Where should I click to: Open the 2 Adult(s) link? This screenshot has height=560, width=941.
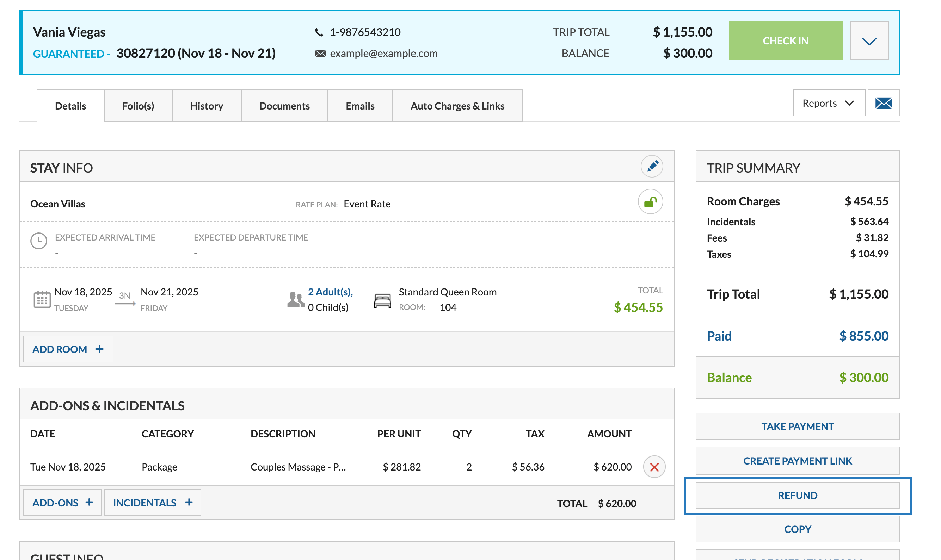pos(330,292)
